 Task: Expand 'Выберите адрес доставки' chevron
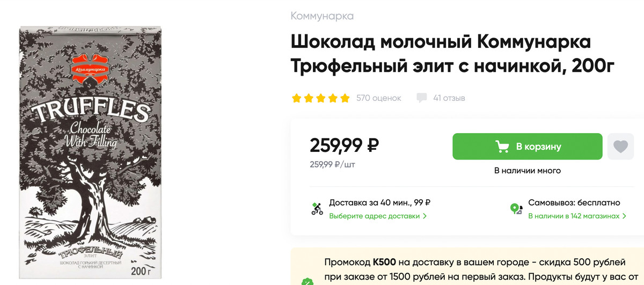pyautogui.click(x=425, y=216)
